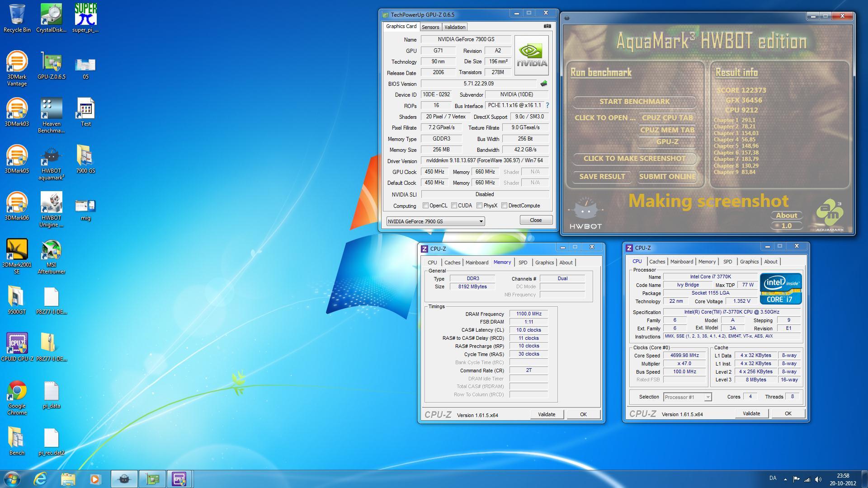
Task: Open the MSI Afterburner desktop icon
Action: pyautogui.click(x=51, y=257)
